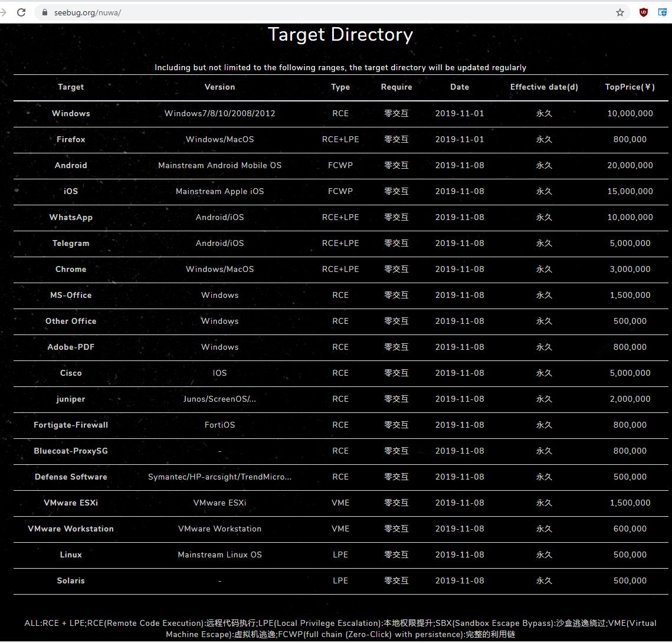
Task: Click Mainstream Linux OS version cell
Action: [220, 555]
